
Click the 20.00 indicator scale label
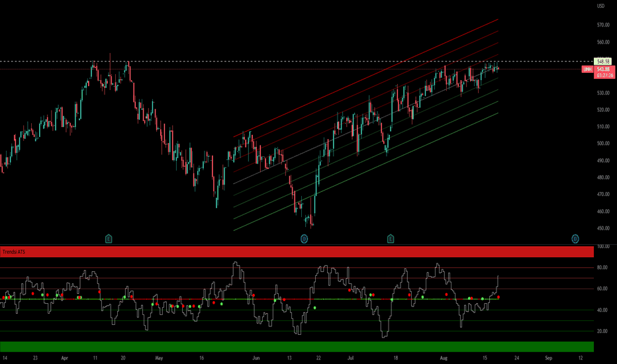pos(602,332)
